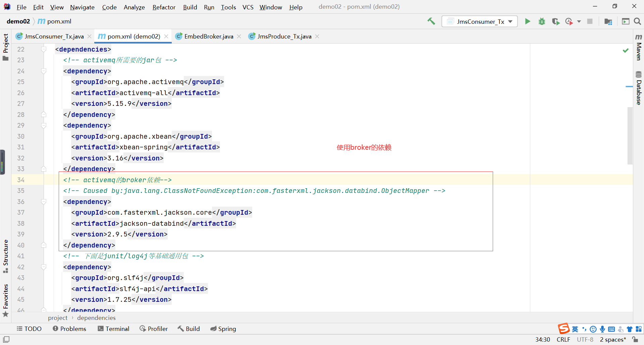Toggle tool window bars quick access icon

6,339
